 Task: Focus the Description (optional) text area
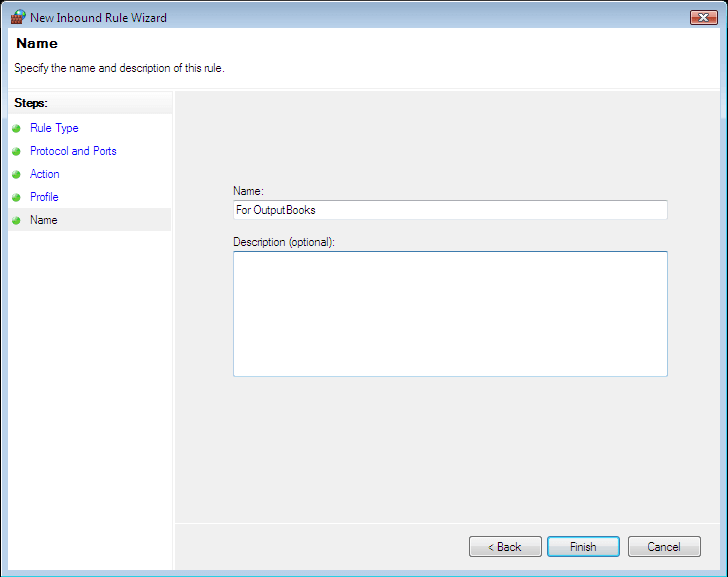click(x=450, y=314)
